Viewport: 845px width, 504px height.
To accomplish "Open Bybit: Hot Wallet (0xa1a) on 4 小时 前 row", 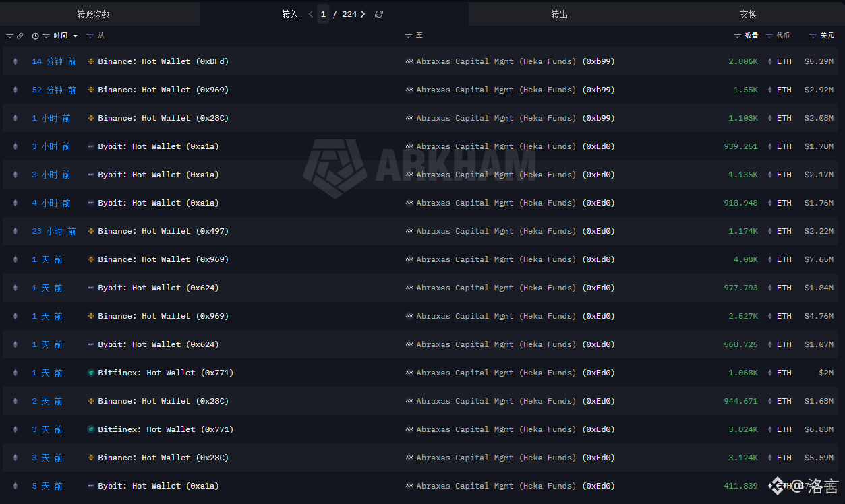I will coord(158,203).
